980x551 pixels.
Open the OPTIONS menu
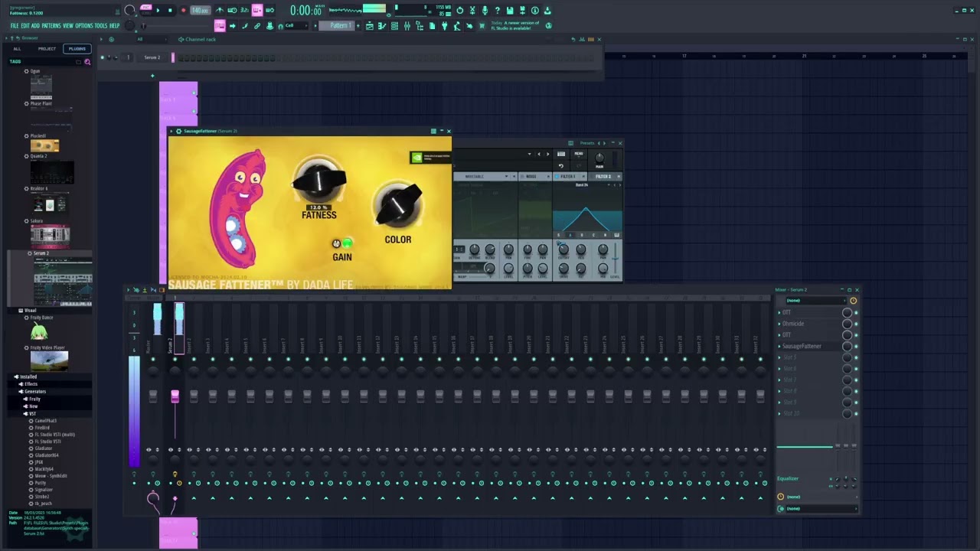click(x=84, y=25)
